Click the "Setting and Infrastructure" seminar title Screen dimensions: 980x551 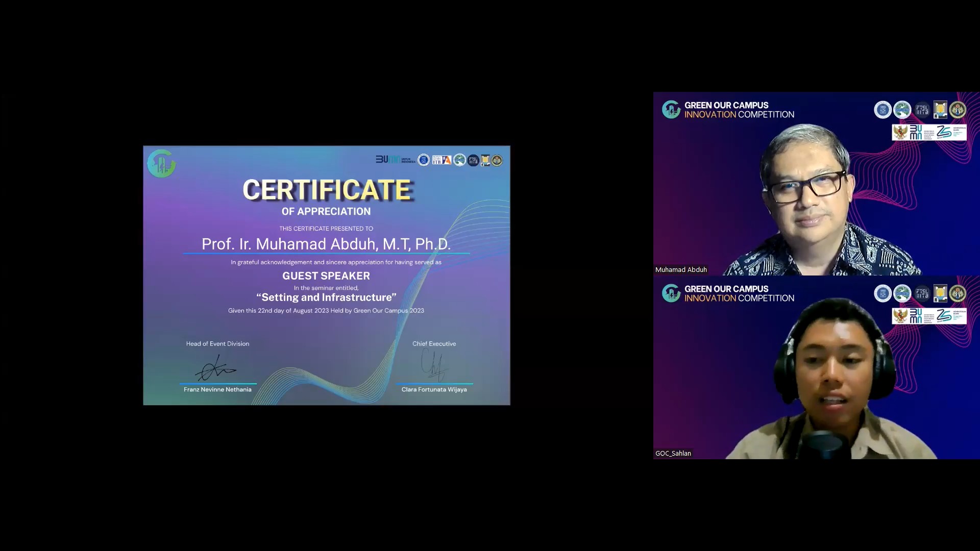326,297
